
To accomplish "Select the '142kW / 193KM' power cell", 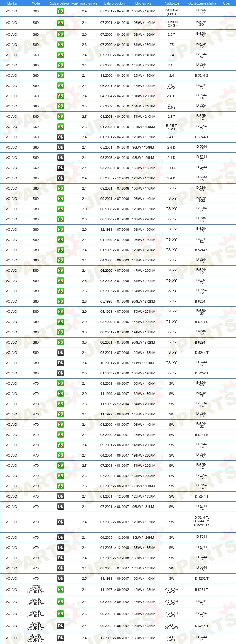I will tap(143, 590).
